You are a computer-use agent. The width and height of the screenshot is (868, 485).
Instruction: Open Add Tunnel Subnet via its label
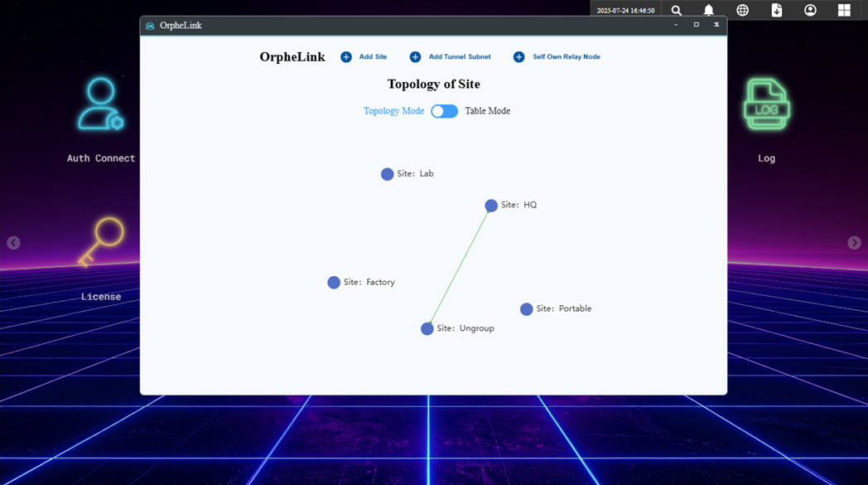point(460,56)
